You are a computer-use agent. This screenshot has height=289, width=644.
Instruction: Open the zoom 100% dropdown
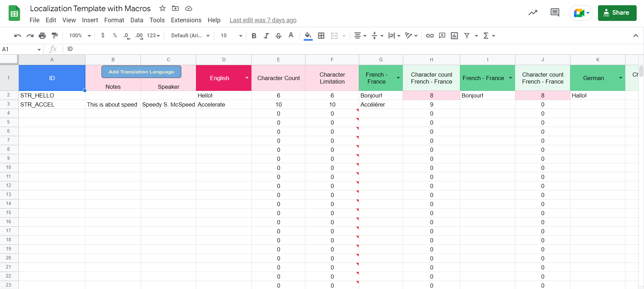[80, 36]
